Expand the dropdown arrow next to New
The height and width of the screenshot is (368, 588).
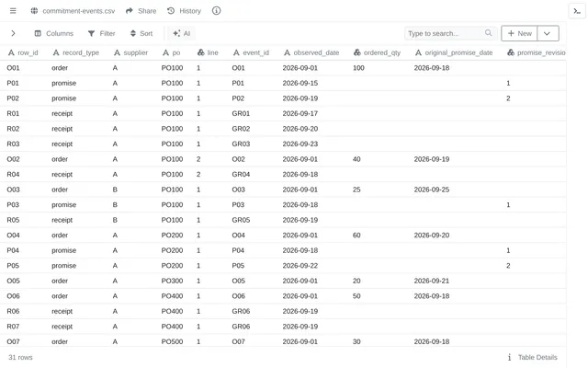(x=548, y=33)
